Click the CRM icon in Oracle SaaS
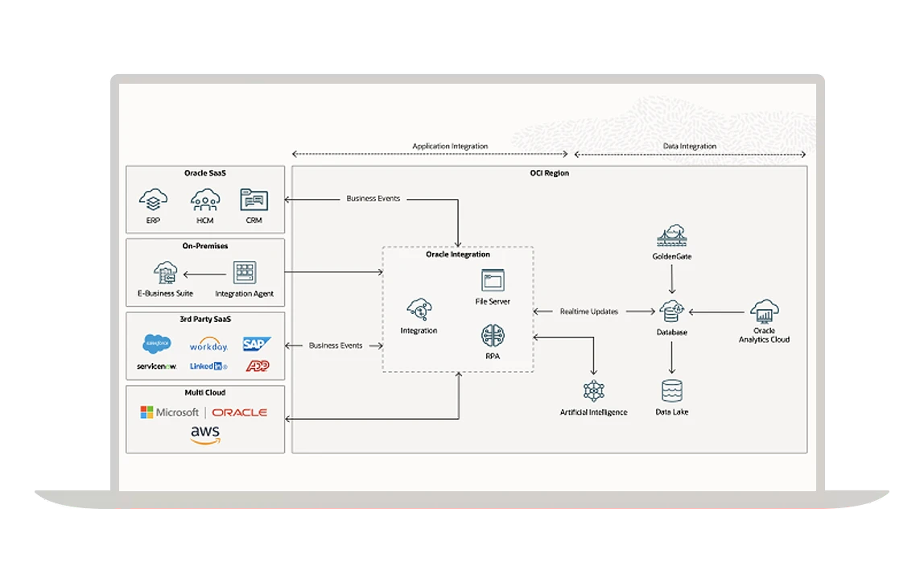The height and width of the screenshot is (583, 924). (x=254, y=200)
